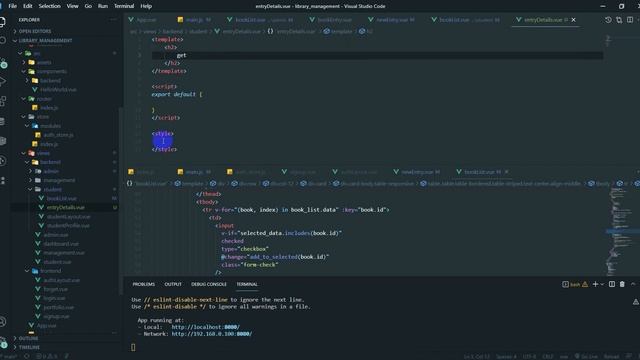Screen dimensions: 640x360
Task: Kill terminal with trash icon
Action: [x=622, y=284]
